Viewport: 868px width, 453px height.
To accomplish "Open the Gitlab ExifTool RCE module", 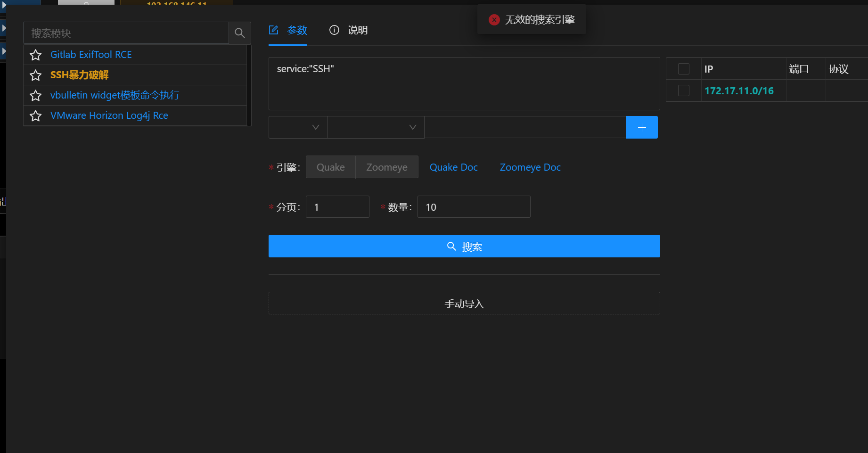I will (91, 55).
